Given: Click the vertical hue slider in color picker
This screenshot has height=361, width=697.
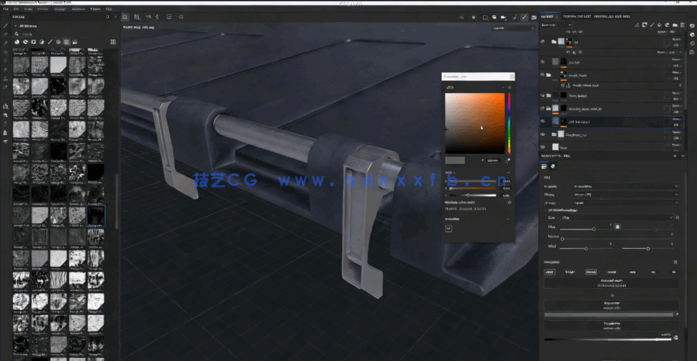Looking at the screenshot, I should [509, 124].
